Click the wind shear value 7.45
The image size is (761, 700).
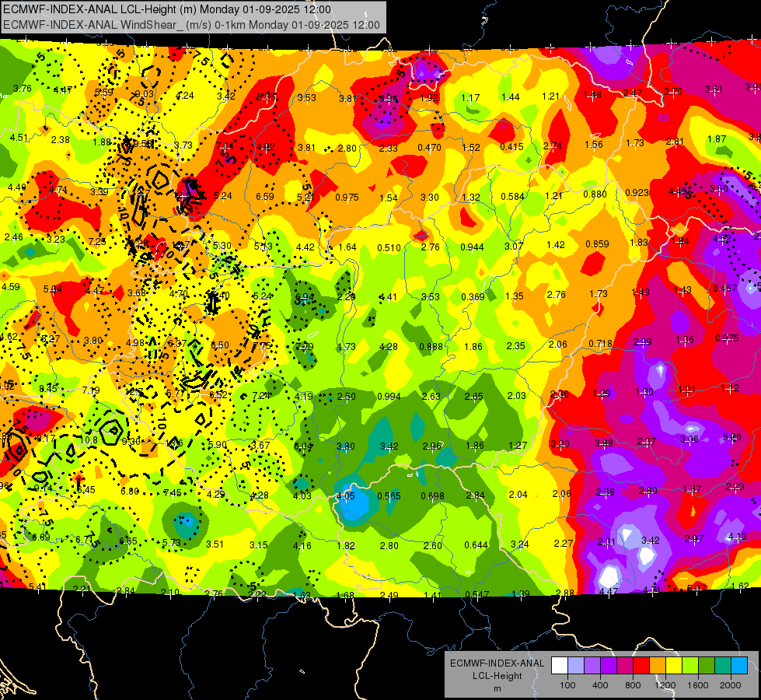coord(173,492)
